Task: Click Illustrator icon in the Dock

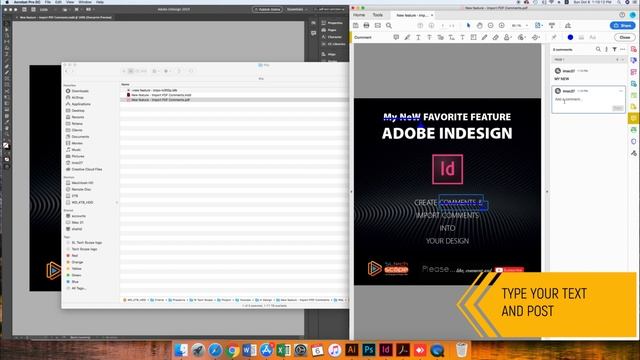Action: coord(352,350)
